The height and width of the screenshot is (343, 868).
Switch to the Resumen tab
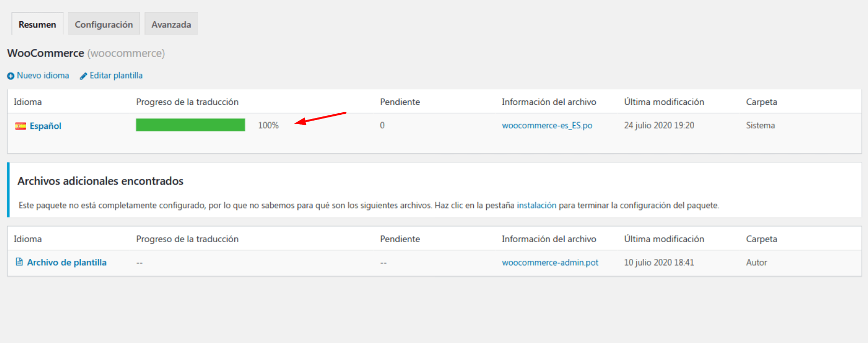click(x=37, y=24)
